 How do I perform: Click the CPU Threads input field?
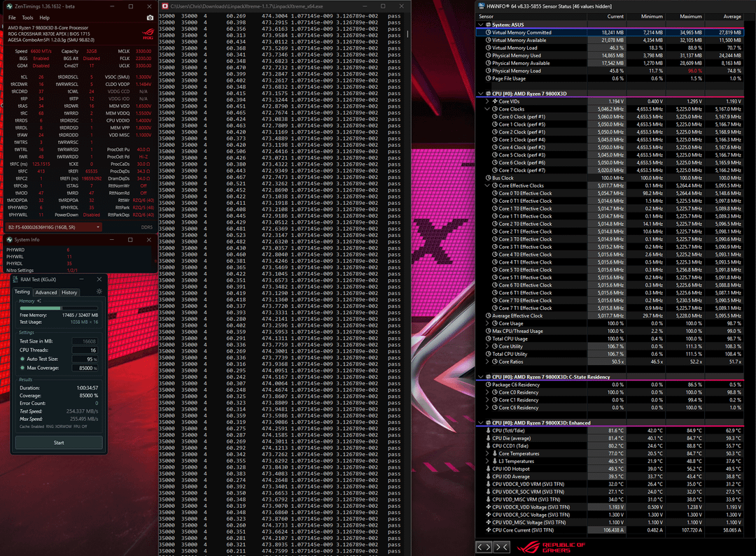click(x=85, y=350)
